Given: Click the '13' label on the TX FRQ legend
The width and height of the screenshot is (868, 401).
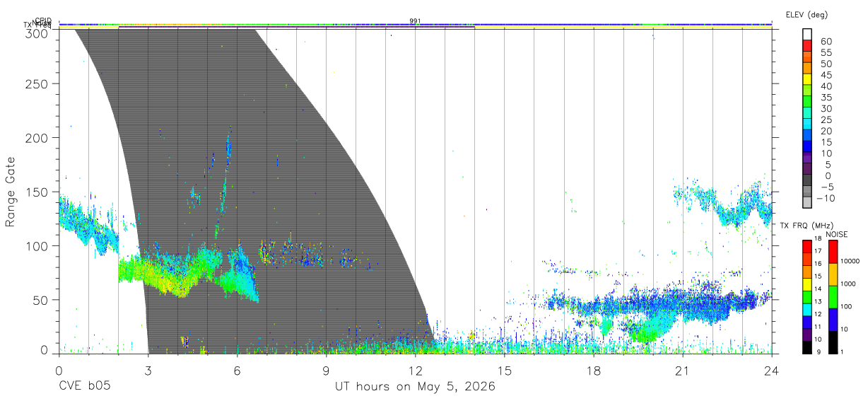Looking at the screenshot, I should click(817, 301).
